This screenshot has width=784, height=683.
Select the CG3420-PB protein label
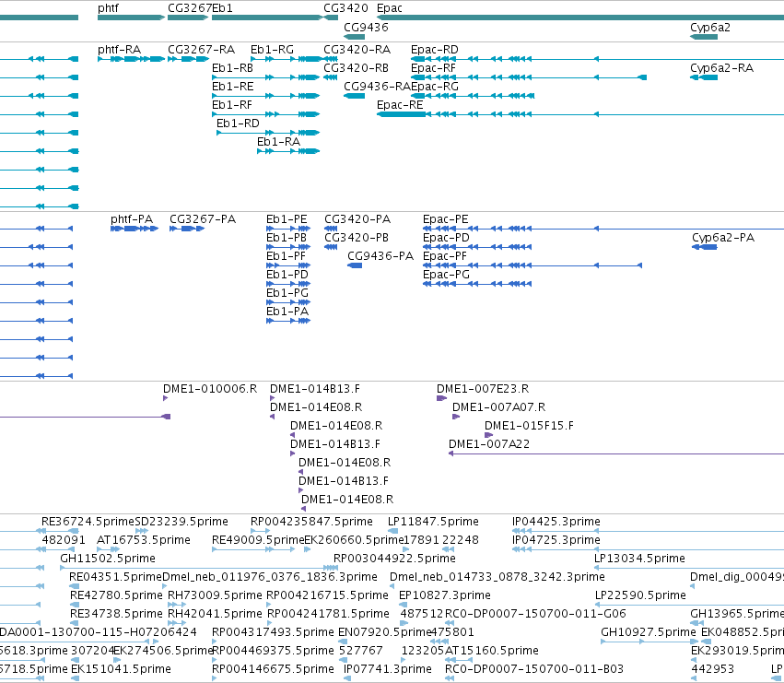357,238
